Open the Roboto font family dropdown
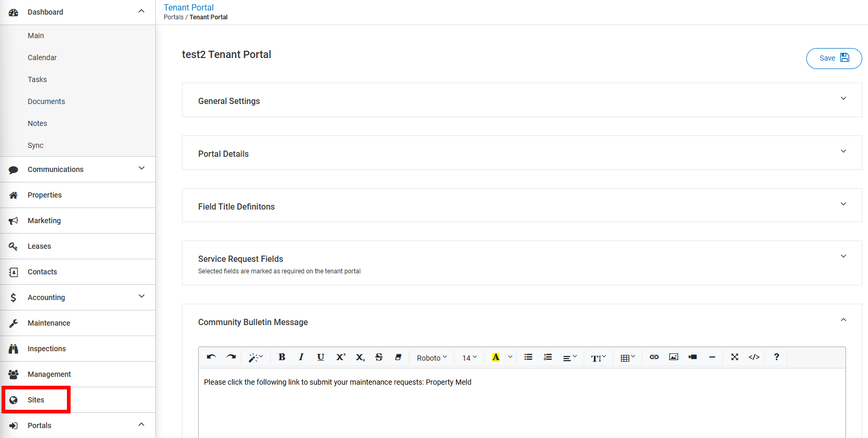This screenshot has width=868, height=438. pos(431,358)
